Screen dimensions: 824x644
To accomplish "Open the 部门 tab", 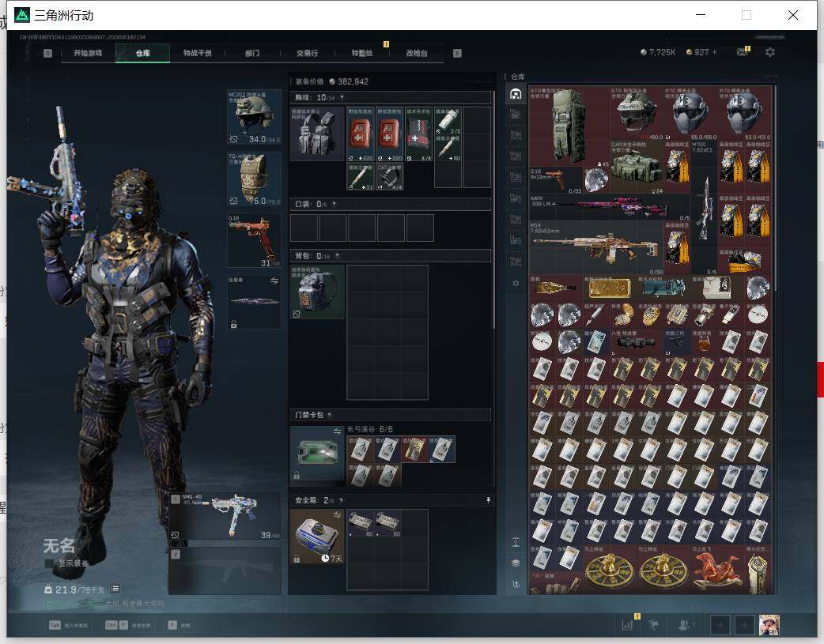I will tap(252, 53).
